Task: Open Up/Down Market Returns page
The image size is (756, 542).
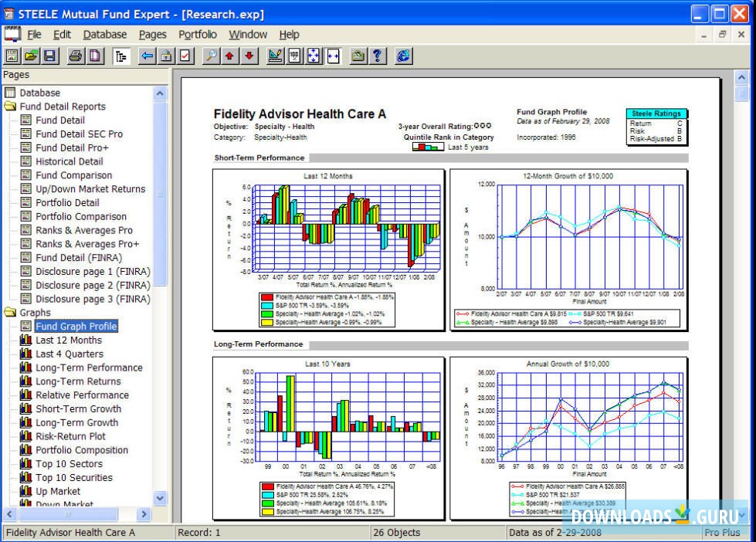Action: click(x=90, y=189)
